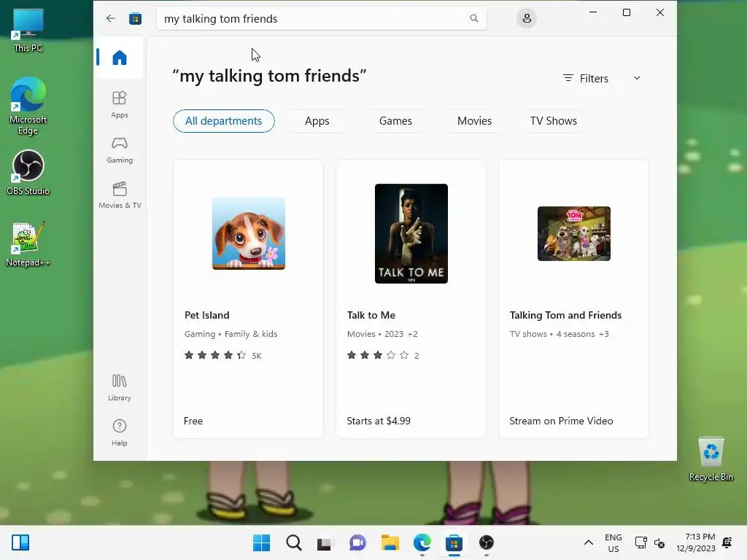Screen dimensions: 747x560
Task: Click the Pet Island star rating 5K
Action: [222, 355]
